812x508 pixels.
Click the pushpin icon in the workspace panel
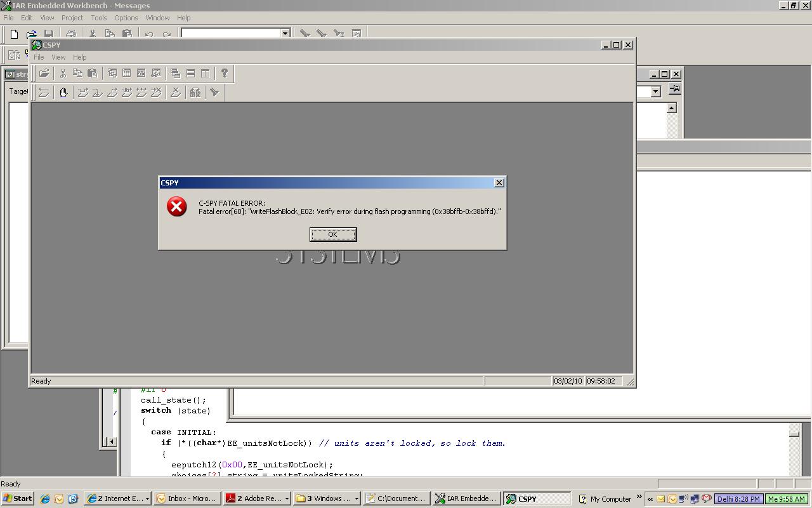click(675, 89)
